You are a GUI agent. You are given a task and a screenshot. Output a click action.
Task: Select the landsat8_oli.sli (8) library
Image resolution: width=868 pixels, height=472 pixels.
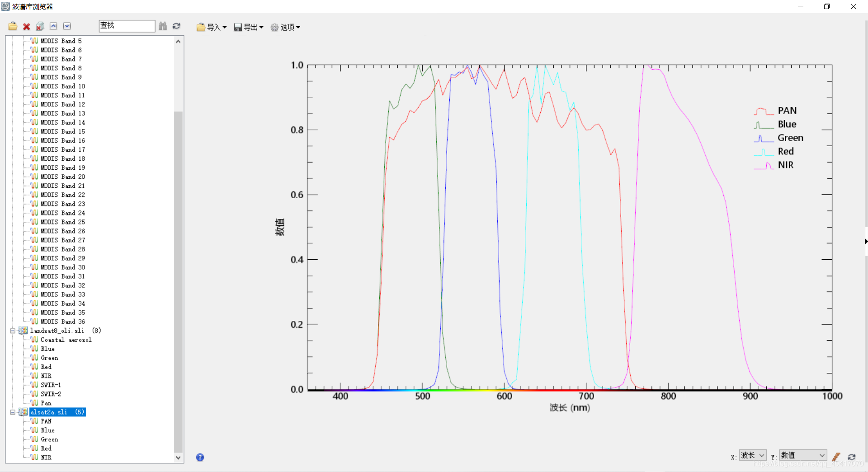(x=66, y=331)
